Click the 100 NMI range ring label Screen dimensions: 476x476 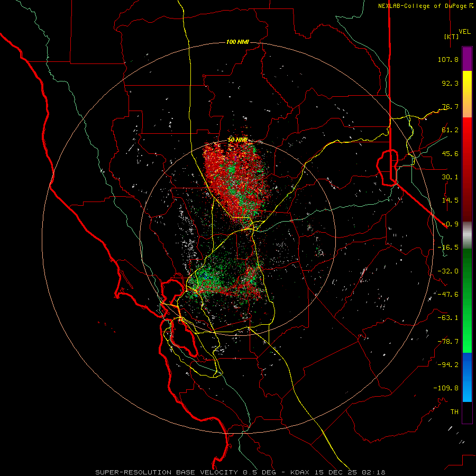237,42
